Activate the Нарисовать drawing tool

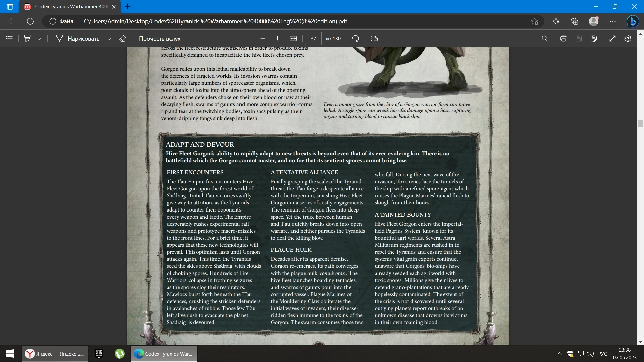tap(78, 39)
